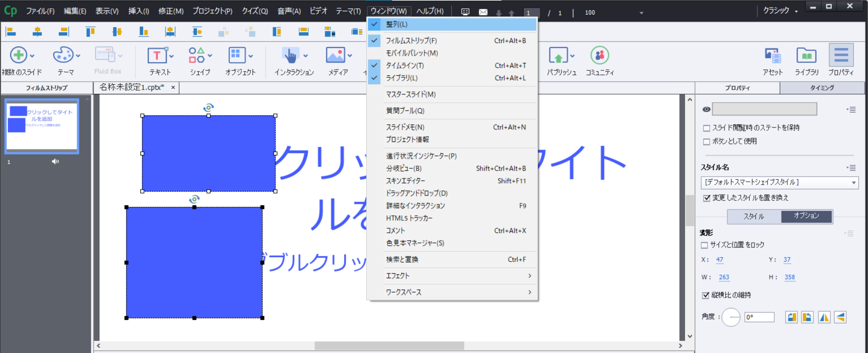
Task: Select マスタースライド menu entry
Action: (410, 95)
